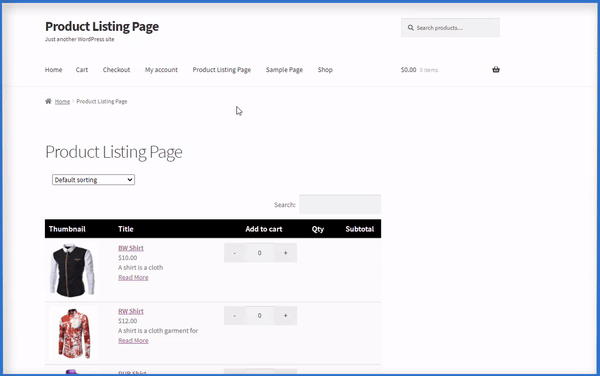Click the 'Just another WordPress site' tagline
Viewport: 600px width, 376px height.
pos(80,39)
